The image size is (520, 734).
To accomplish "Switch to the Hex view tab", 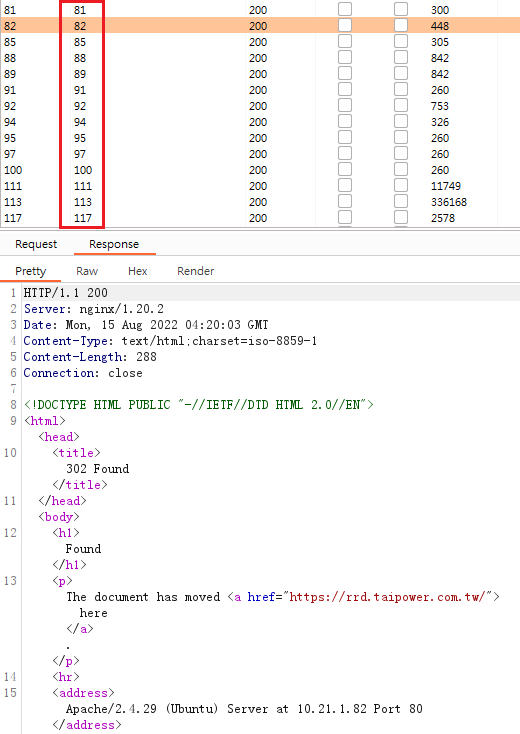I will tap(138, 271).
